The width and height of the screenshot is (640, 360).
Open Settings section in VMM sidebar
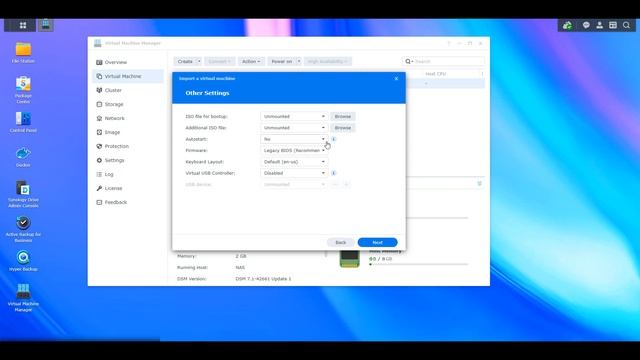pyautogui.click(x=128, y=160)
